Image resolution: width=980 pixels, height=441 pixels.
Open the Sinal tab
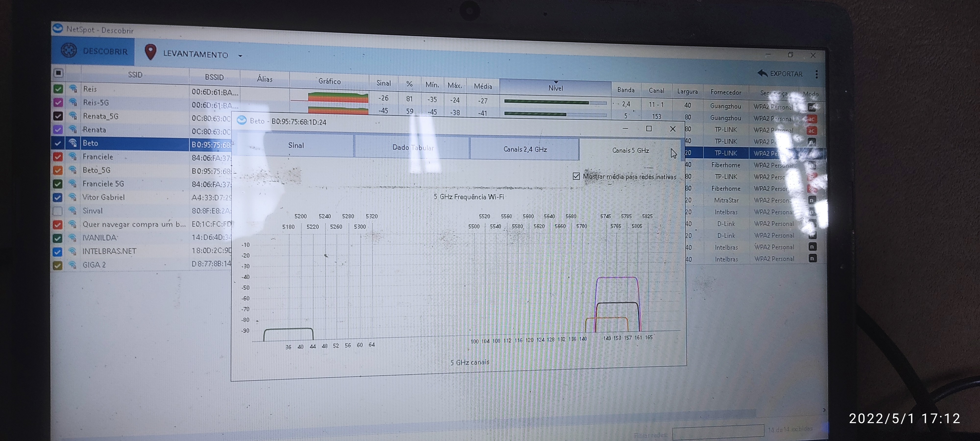pyautogui.click(x=296, y=145)
